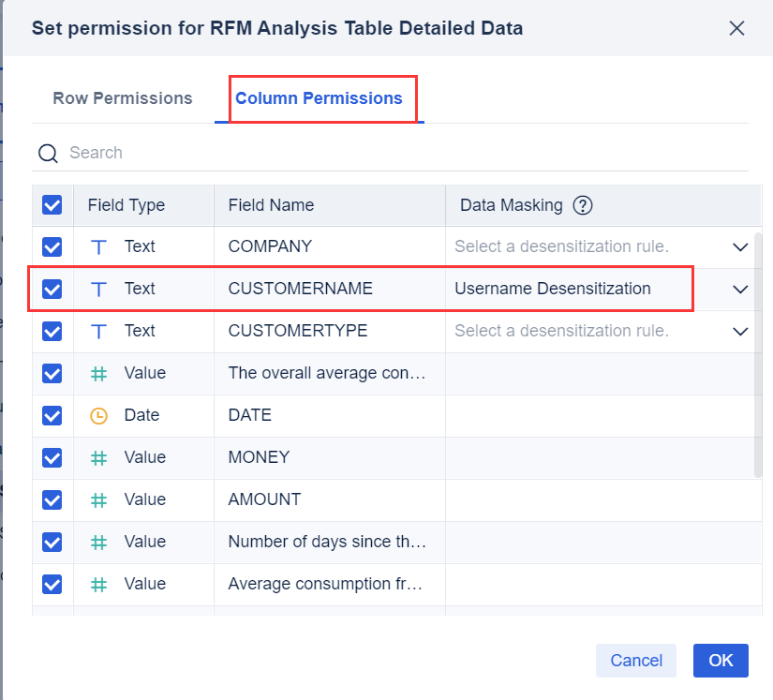Cancel the permission changes
The height and width of the screenshot is (700, 773).
pos(636,661)
